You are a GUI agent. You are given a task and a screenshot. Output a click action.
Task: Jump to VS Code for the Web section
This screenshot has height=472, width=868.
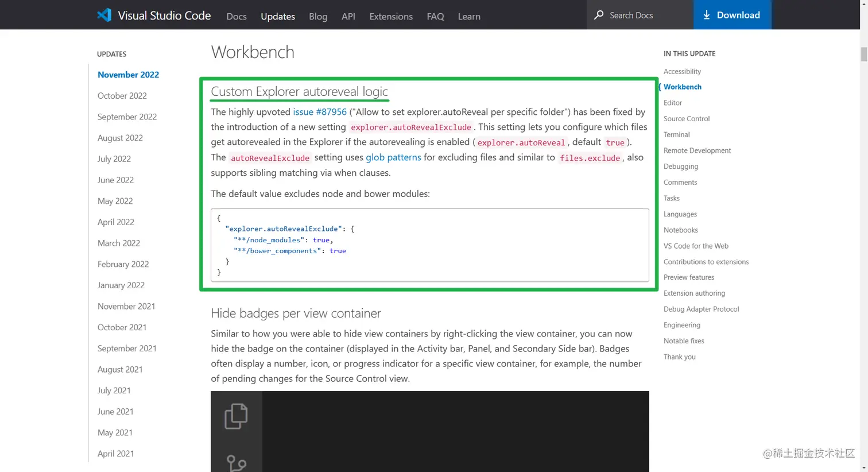pyautogui.click(x=696, y=246)
